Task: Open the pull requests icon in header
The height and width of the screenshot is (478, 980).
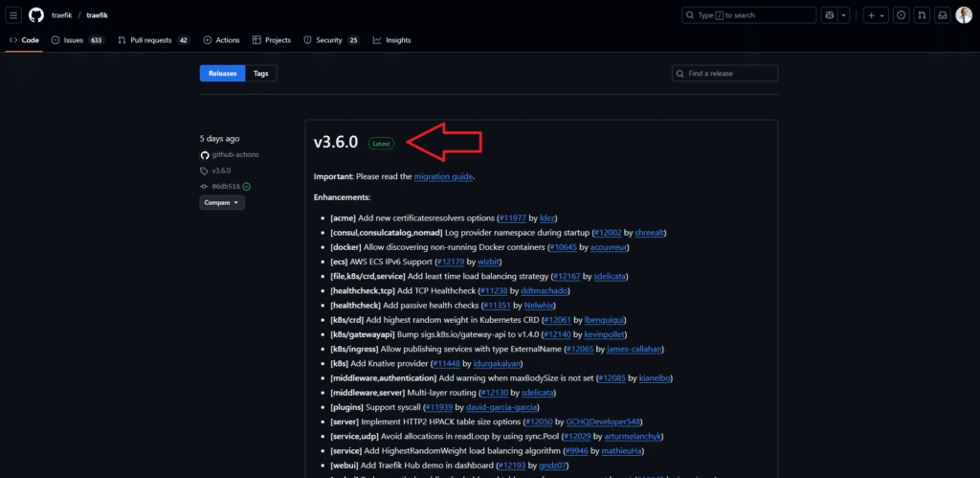Action: [x=921, y=15]
